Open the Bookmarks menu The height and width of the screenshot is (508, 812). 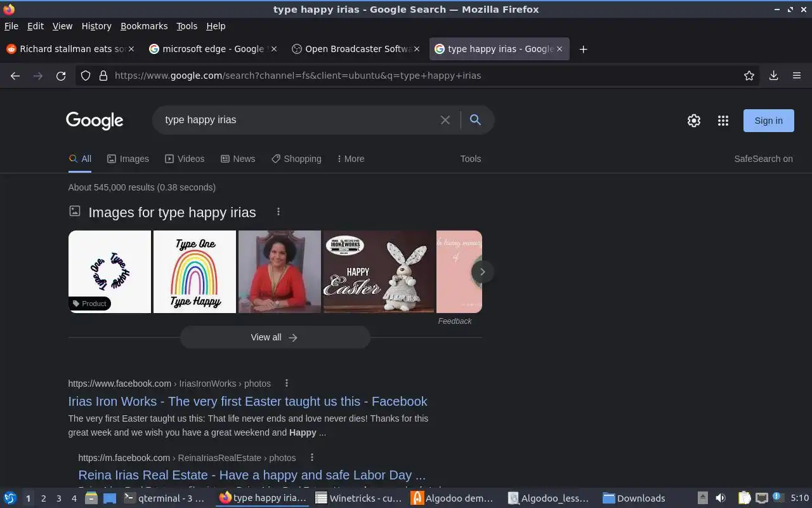click(x=144, y=26)
